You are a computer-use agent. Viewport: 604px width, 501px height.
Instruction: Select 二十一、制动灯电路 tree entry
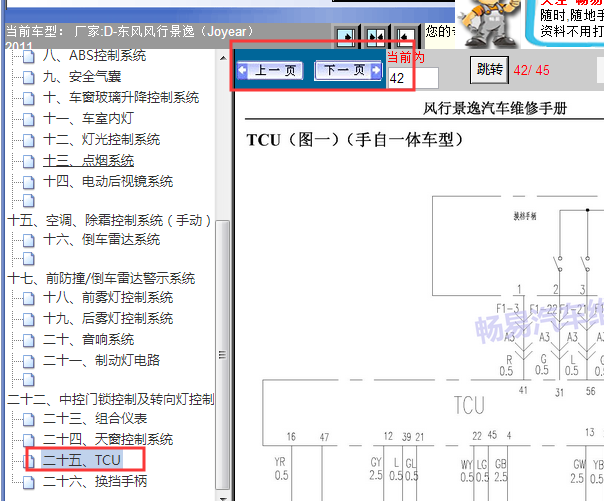click(102, 360)
